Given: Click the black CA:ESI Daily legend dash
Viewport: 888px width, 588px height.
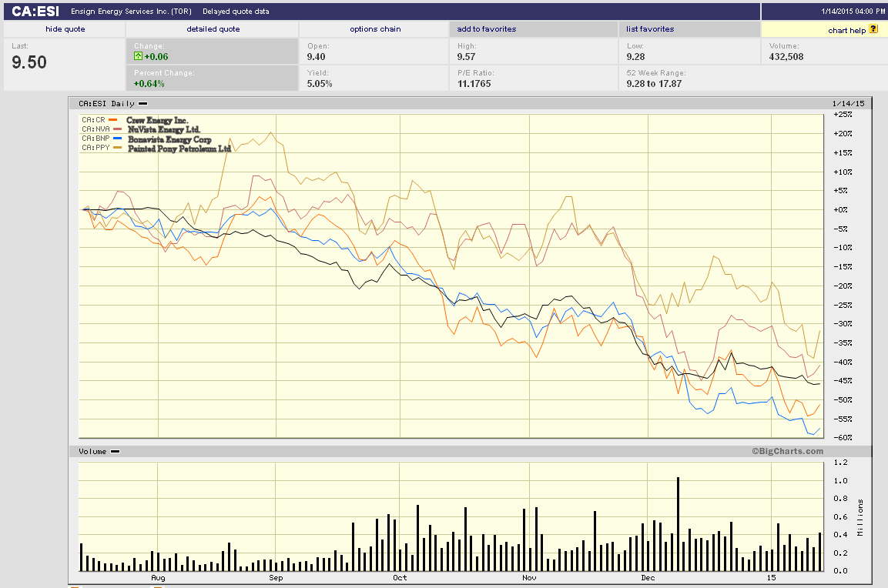Looking at the screenshot, I should click(142, 104).
